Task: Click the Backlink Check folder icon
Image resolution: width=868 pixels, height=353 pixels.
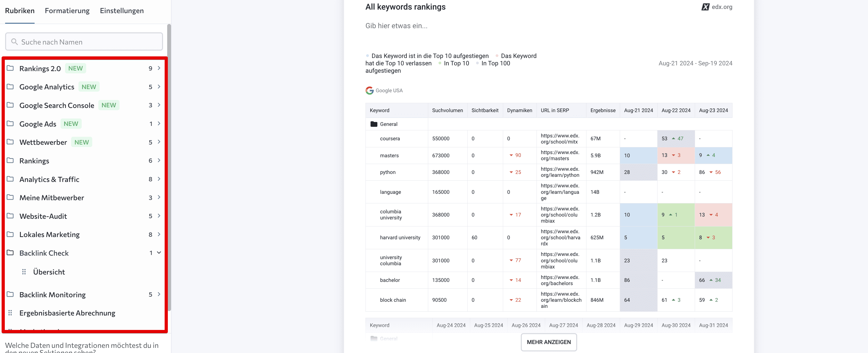Action: (11, 253)
